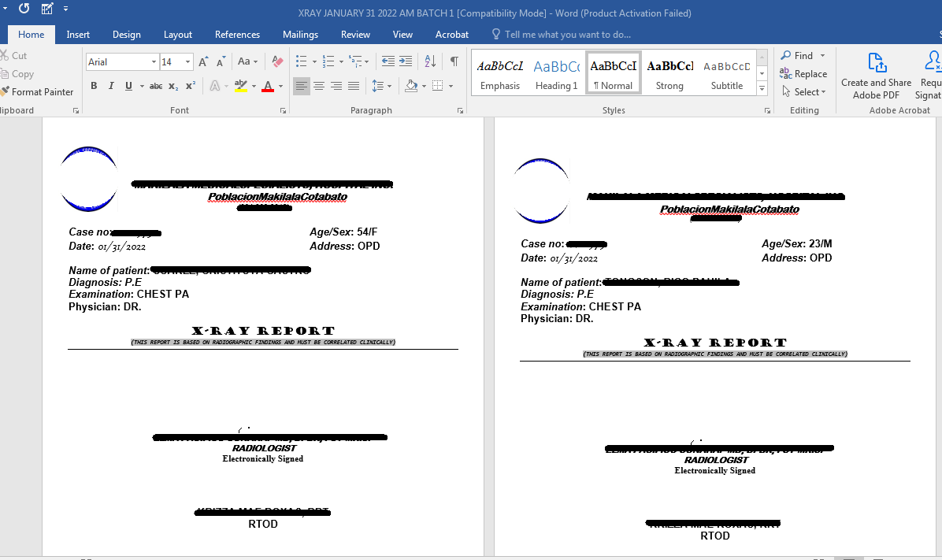Apply the Subtitle style
This screenshot has height=560, width=942.
[x=727, y=73]
